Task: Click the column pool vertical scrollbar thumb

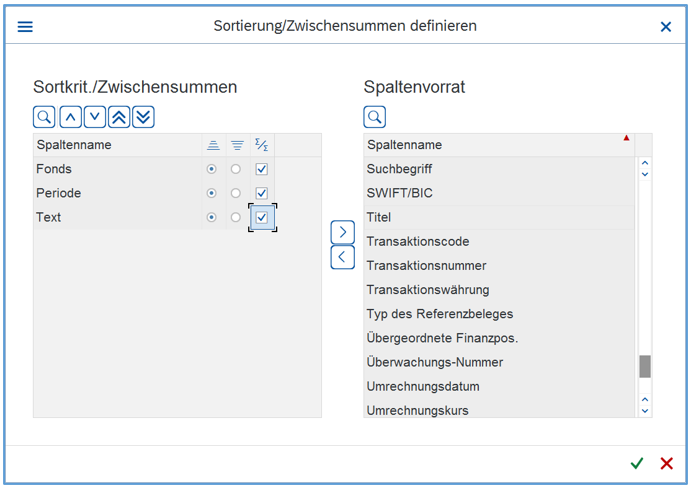Action: click(645, 366)
